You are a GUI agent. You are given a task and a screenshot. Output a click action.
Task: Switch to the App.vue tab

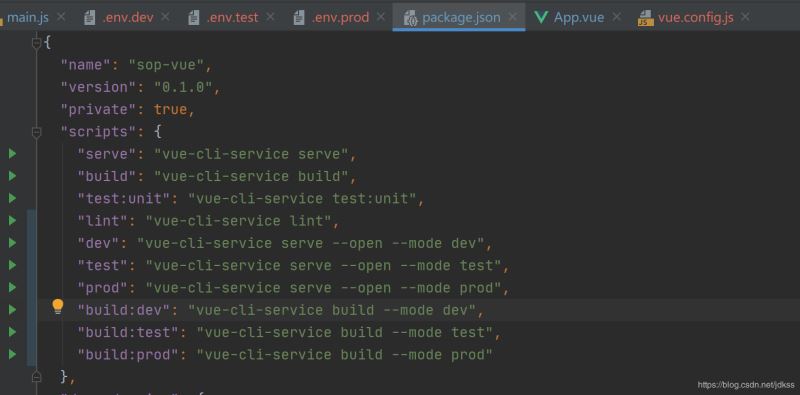(579, 17)
